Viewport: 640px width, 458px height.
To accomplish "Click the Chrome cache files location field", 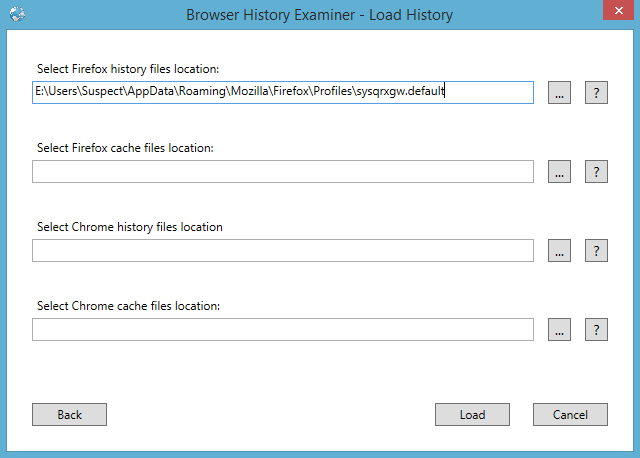I will coord(283,329).
